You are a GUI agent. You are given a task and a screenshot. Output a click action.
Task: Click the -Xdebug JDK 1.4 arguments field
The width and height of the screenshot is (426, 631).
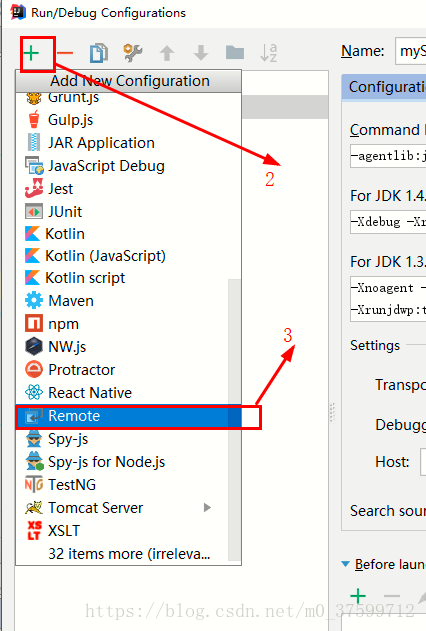pyautogui.click(x=388, y=222)
